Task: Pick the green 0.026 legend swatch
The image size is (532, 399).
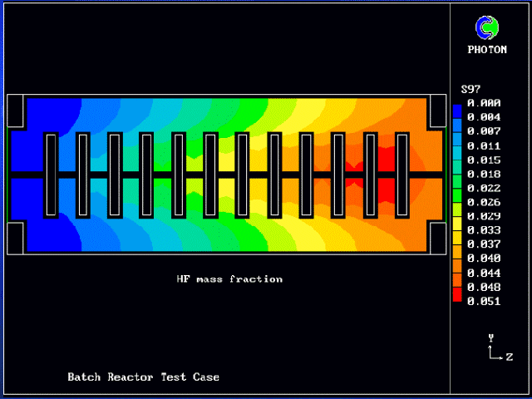Action: pos(457,202)
